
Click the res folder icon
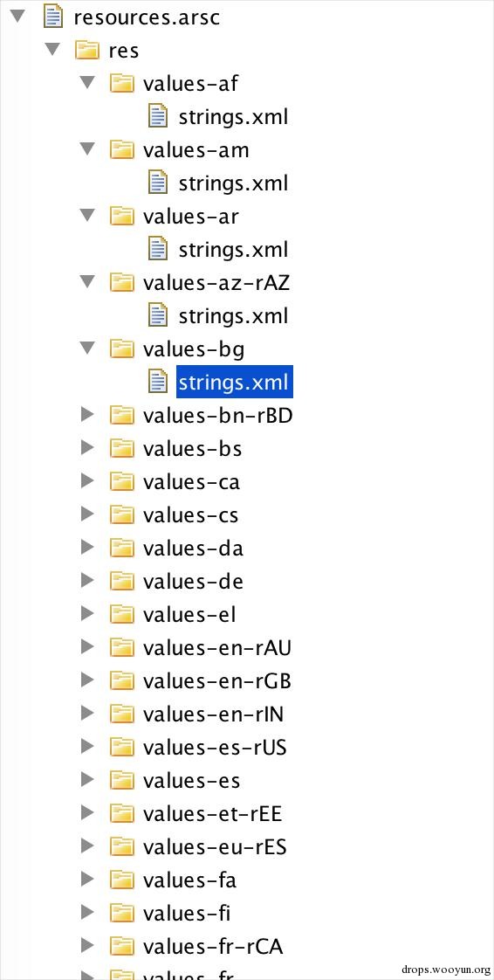click(x=87, y=50)
